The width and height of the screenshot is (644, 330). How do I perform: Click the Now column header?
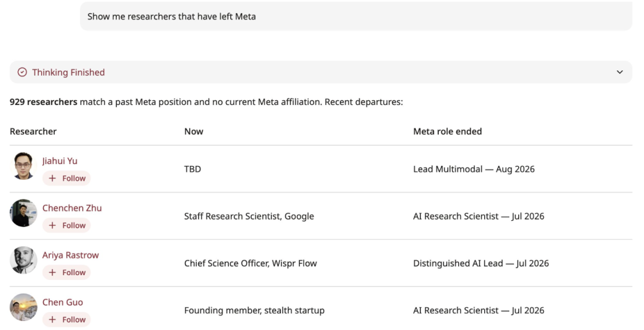[193, 131]
